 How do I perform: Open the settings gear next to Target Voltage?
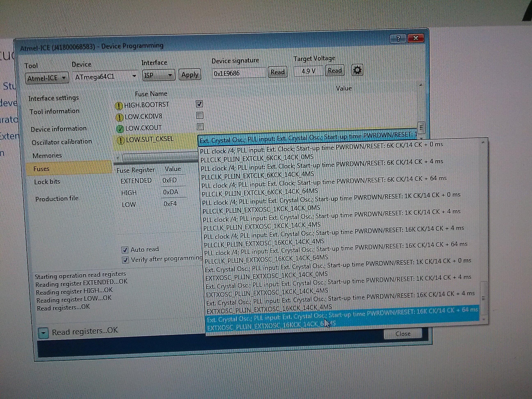point(357,70)
